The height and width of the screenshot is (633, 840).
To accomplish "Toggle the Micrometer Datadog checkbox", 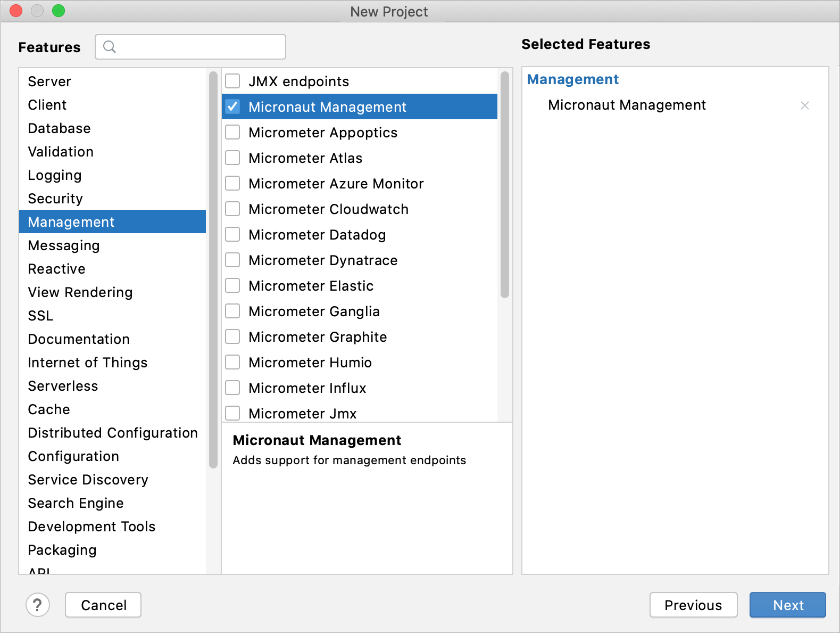I will click(x=232, y=234).
